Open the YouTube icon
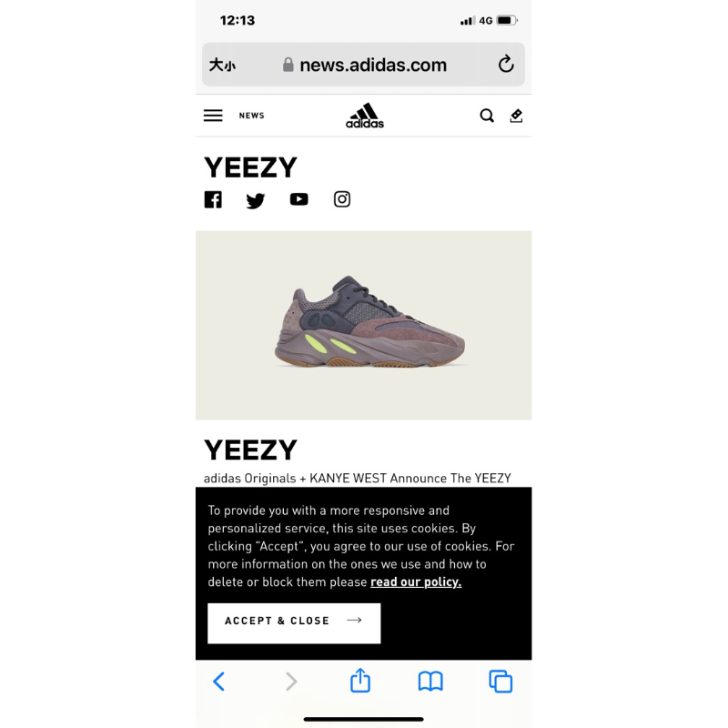 pyautogui.click(x=299, y=199)
